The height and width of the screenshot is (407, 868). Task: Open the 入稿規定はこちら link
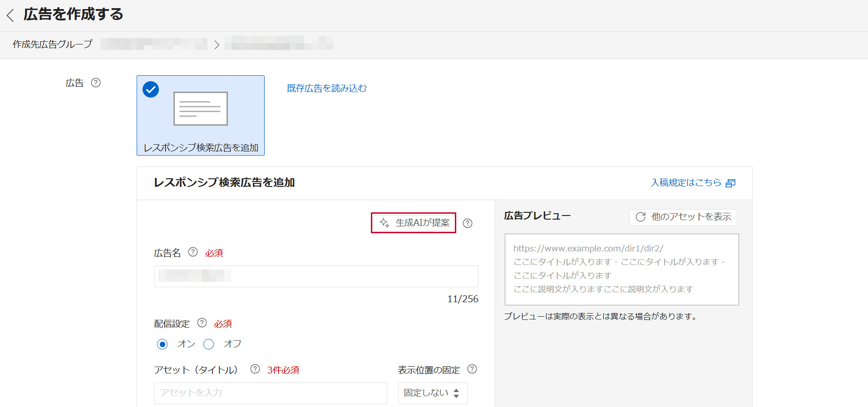tap(693, 182)
